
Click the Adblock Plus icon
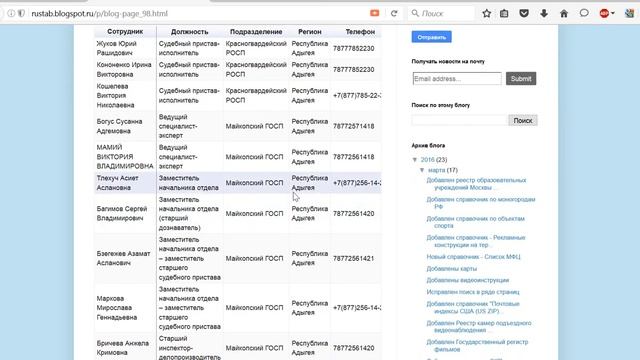[604, 13]
